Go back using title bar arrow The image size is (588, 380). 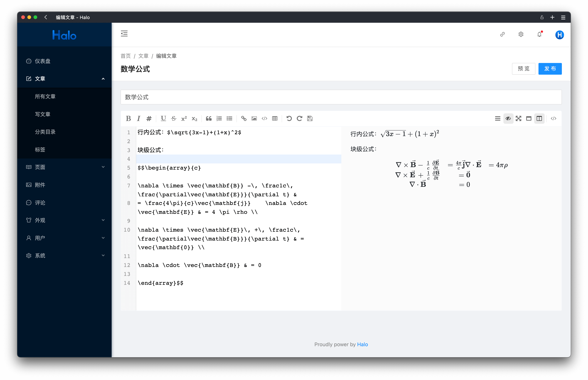(46, 17)
